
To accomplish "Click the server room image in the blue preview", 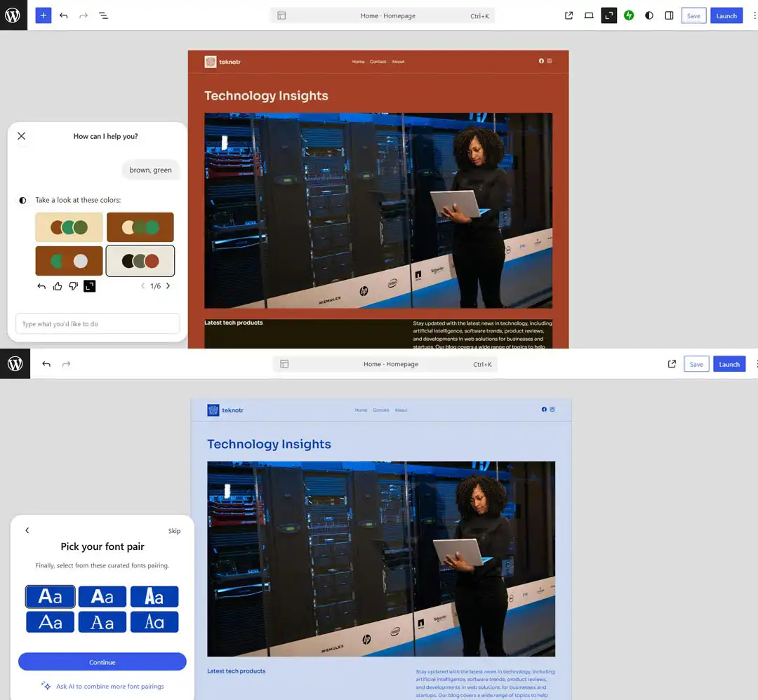I will coord(381,559).
